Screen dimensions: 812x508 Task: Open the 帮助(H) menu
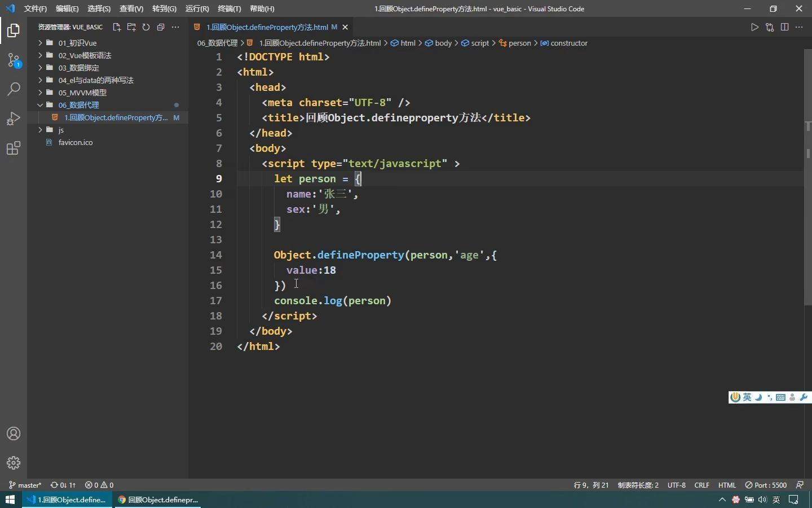pyautogui.click(x=262, y=8)
